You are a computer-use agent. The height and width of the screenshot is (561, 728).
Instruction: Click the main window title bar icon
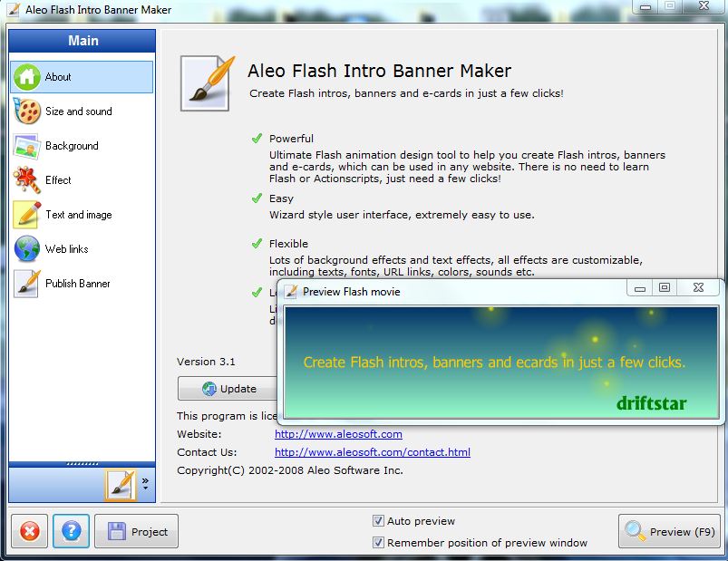click(x=13, y=10)
